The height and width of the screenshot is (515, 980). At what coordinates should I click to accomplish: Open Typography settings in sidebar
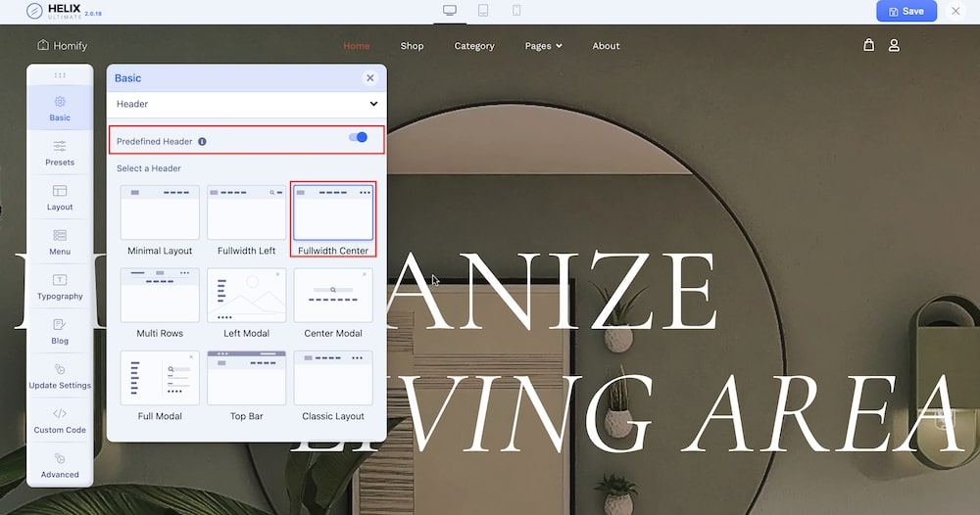click(x=60, y=287)
